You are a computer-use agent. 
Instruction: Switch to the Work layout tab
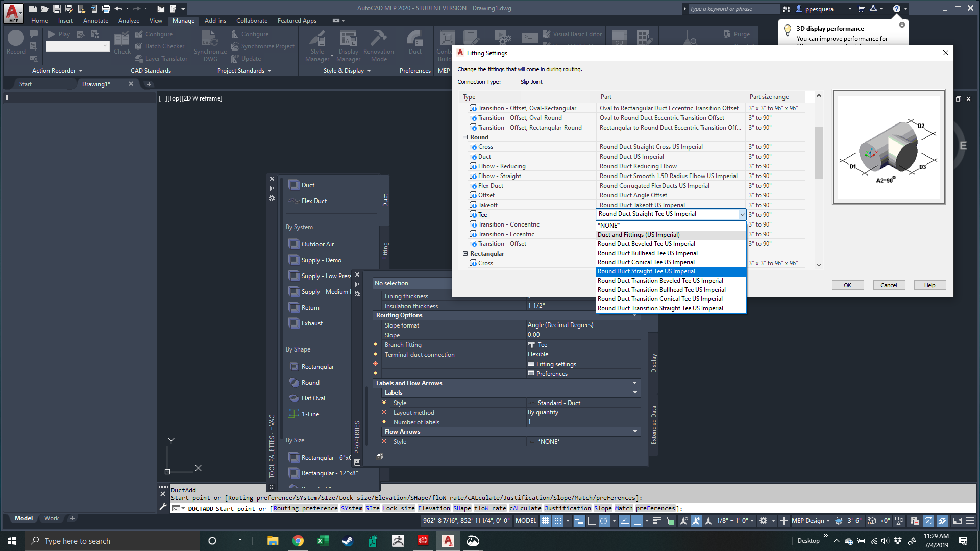click(51, 518)
